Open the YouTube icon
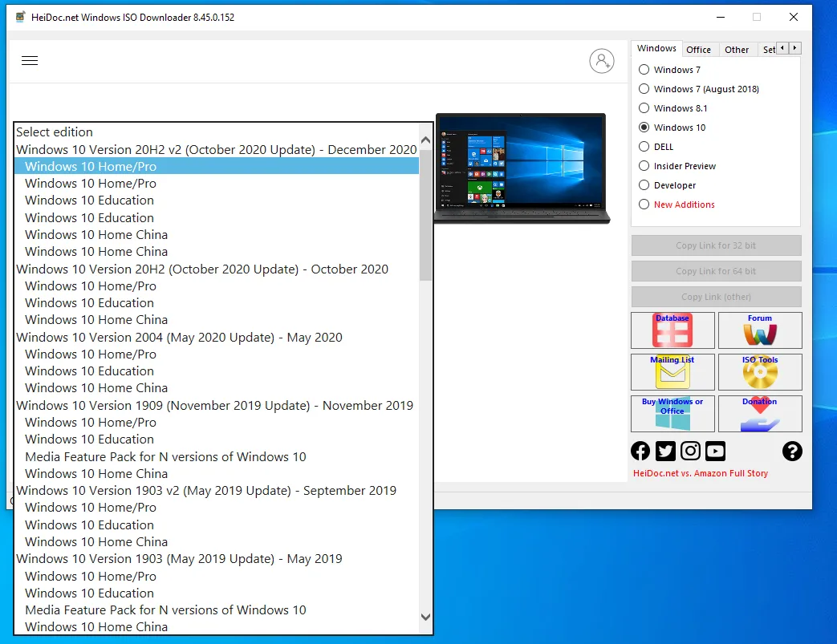 [715, 451]
